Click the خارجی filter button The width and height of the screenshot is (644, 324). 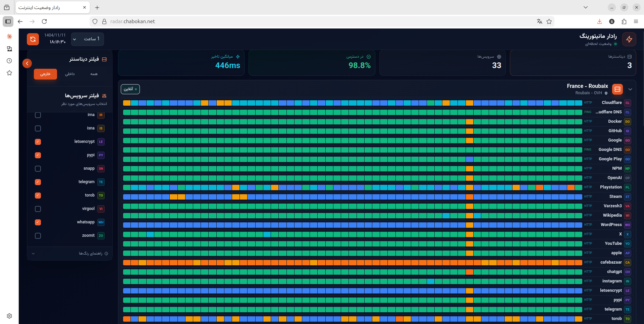pos(45,74)
